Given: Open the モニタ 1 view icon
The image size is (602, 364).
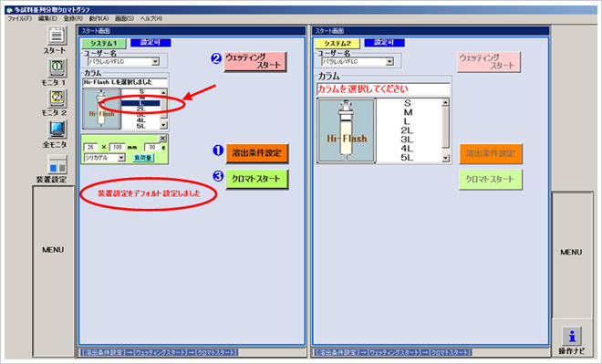Looking at the screenshot, I should click(x=57, y=68).
